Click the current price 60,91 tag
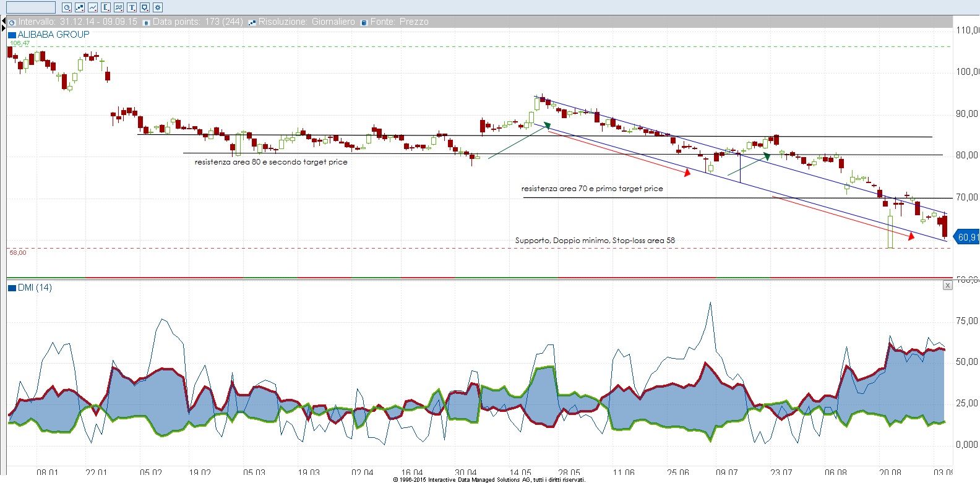This screenshot has width=980, height=483. coord(967,237)
